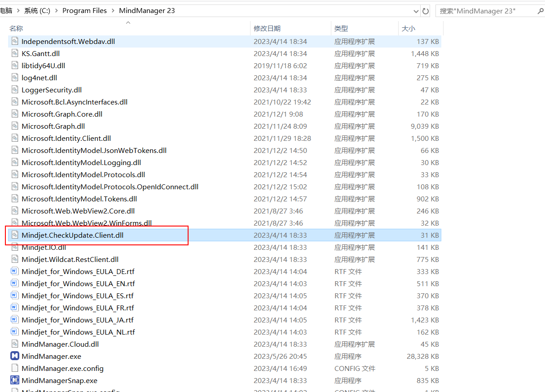Click the Mindjet.Wildcat.RestClient.dll file icon
545x392 pixels.
click(15, 259)
